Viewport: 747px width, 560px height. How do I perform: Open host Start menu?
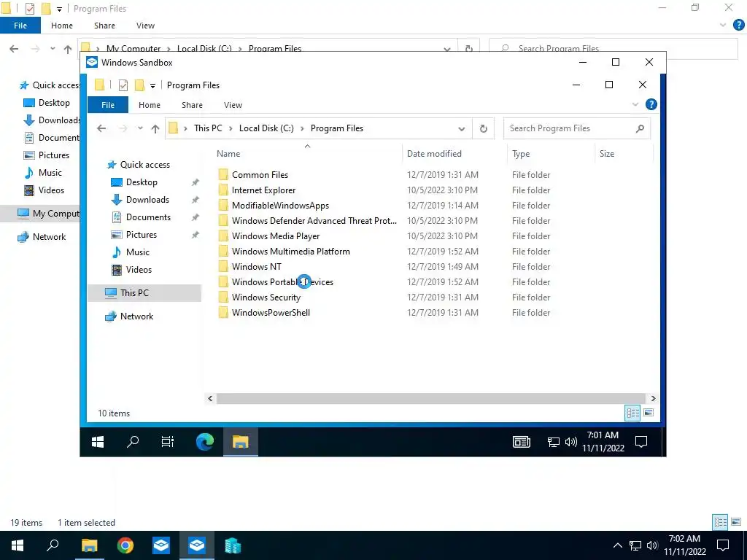pos(18,545)
